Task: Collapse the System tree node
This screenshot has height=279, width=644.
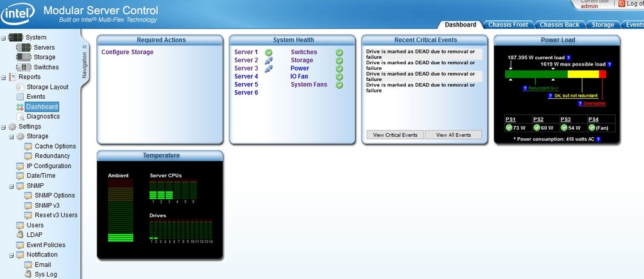Action: pyautogui.click(x=3, y=38)
